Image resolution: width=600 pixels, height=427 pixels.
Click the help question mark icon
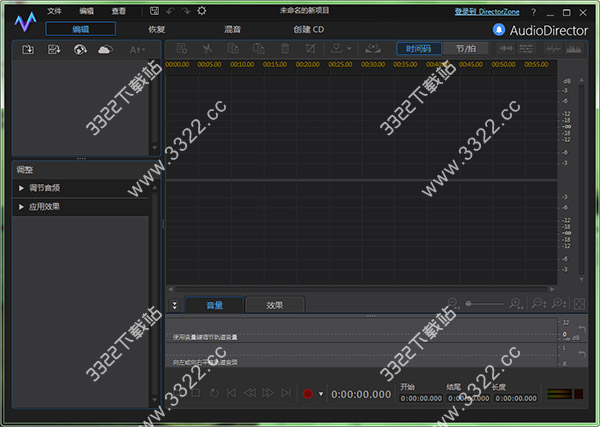533,13
